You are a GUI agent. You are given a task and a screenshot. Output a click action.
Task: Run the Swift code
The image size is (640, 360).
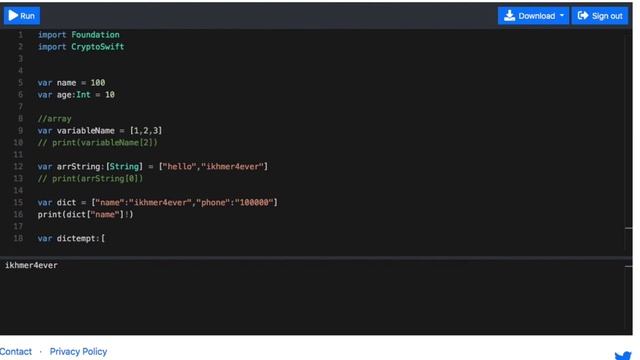coord(22,16)
